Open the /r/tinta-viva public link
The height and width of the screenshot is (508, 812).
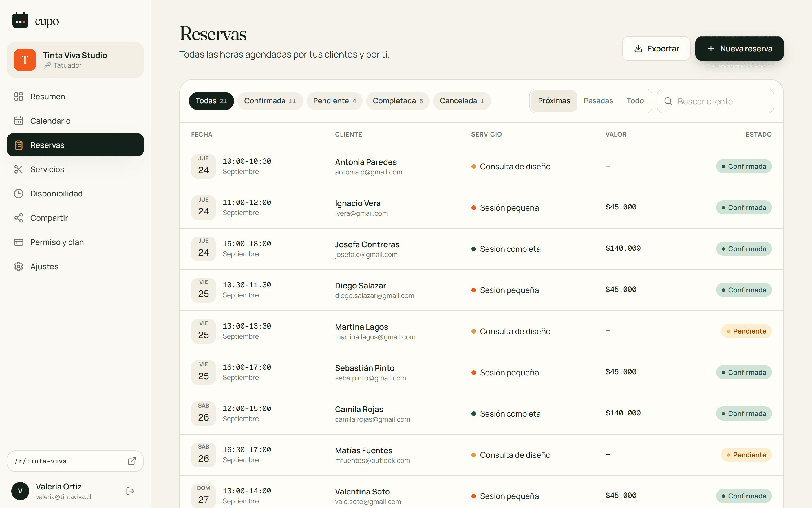pos(75,461)
